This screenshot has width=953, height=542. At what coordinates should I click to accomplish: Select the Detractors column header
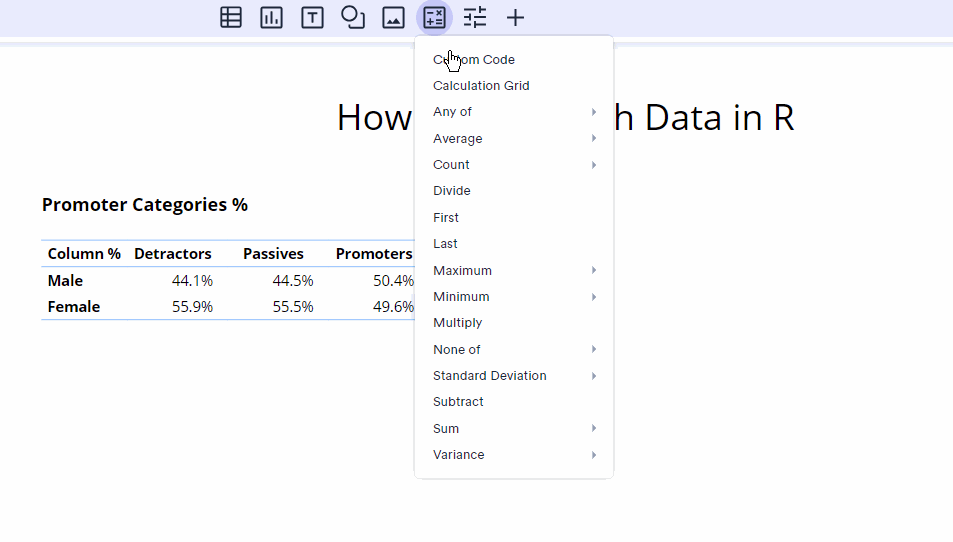[x=173, y=254]
